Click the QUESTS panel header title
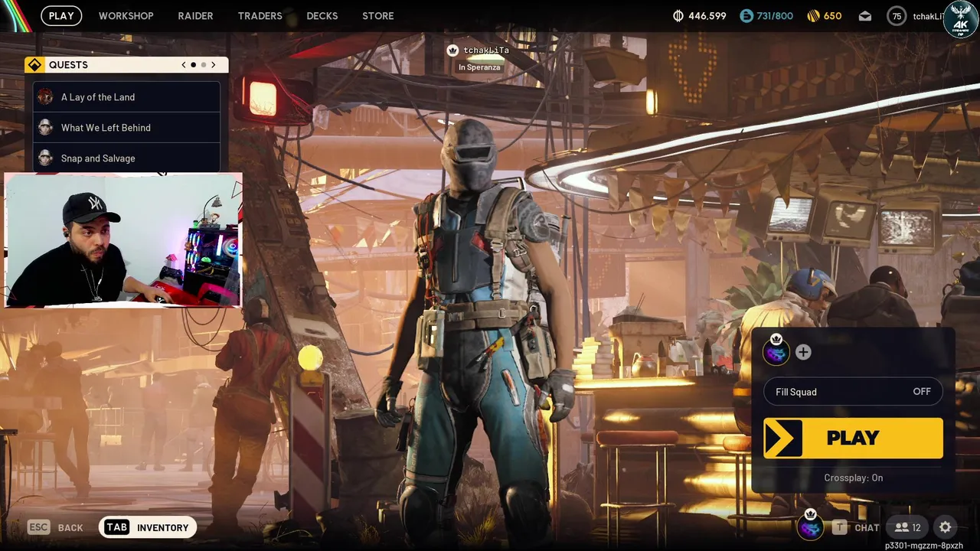980x551 pixels. pos(68,65)
